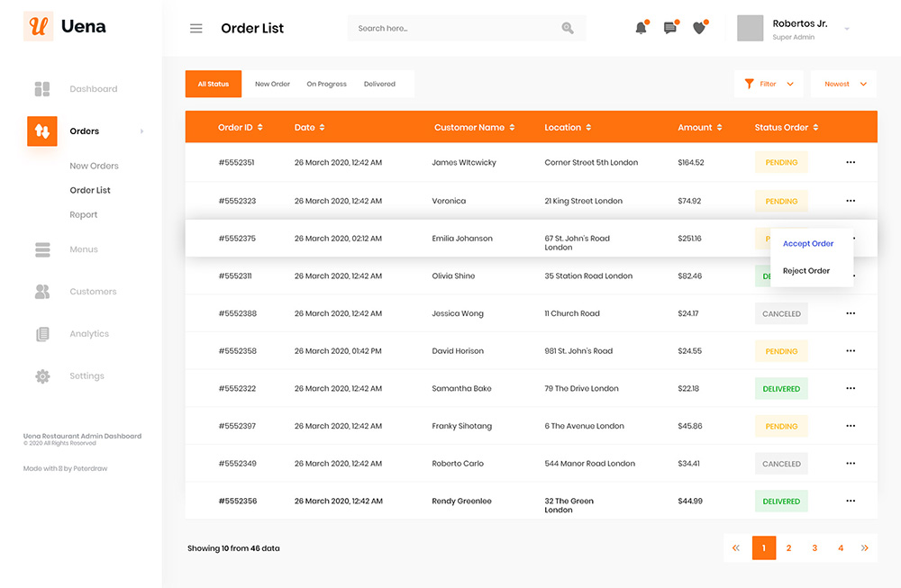Click the Dashboard sidebar icon
This screenshot has width=901, height=588.
point(42,89)
